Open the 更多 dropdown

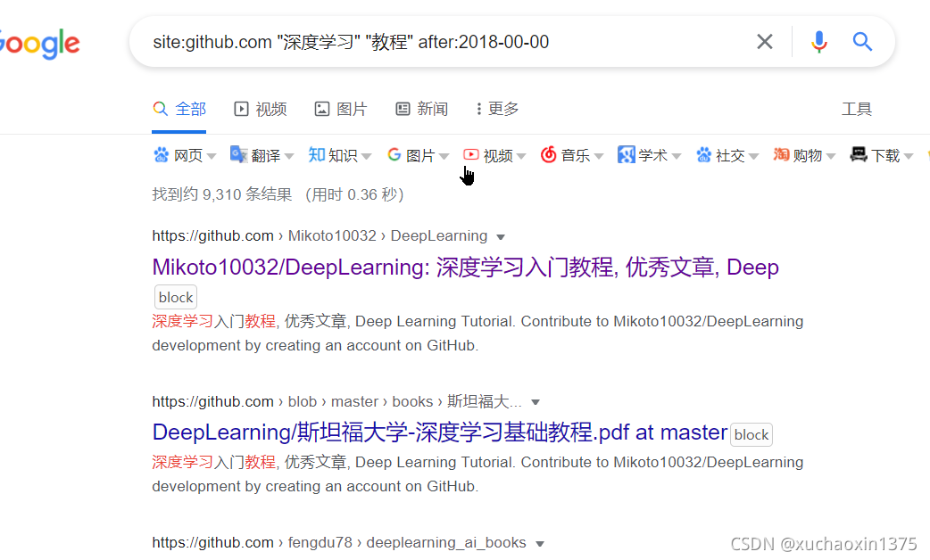pyautogui.click(x=495, y=109)
